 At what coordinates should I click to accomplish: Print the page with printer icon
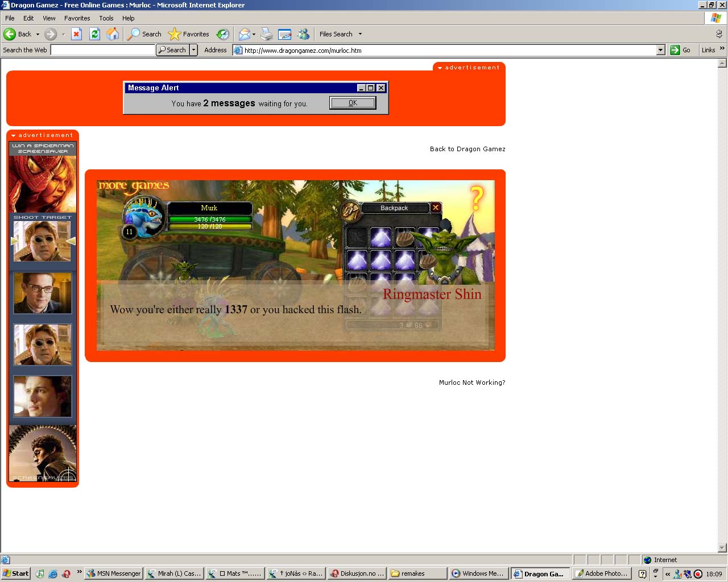pyautogui.click(x=266, y=34)
